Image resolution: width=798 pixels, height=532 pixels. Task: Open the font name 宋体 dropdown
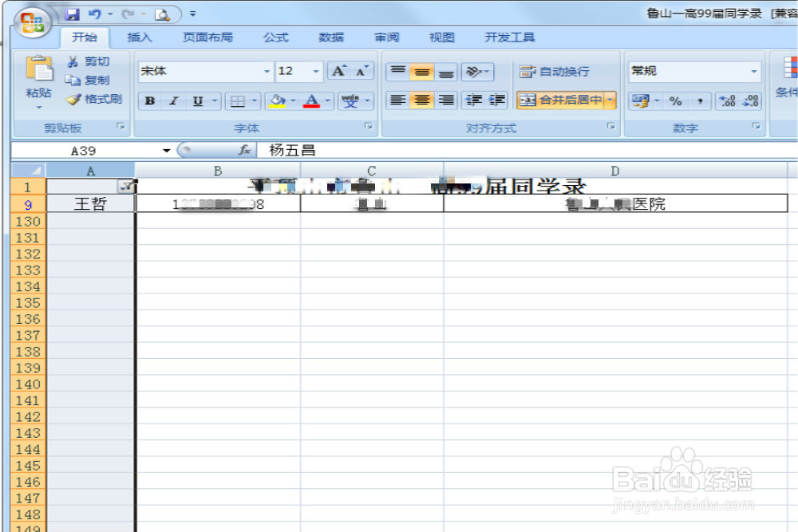(x=267, y=71)
